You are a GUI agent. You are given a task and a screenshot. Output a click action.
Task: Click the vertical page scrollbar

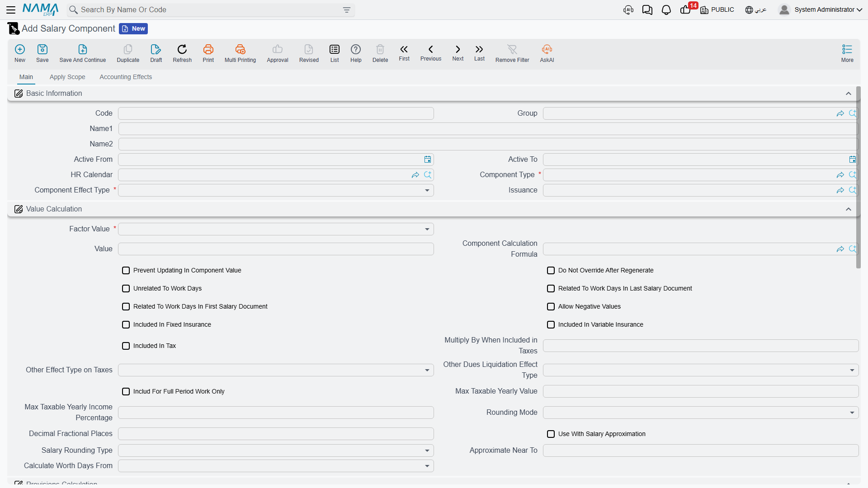click(x=858, y=178)
